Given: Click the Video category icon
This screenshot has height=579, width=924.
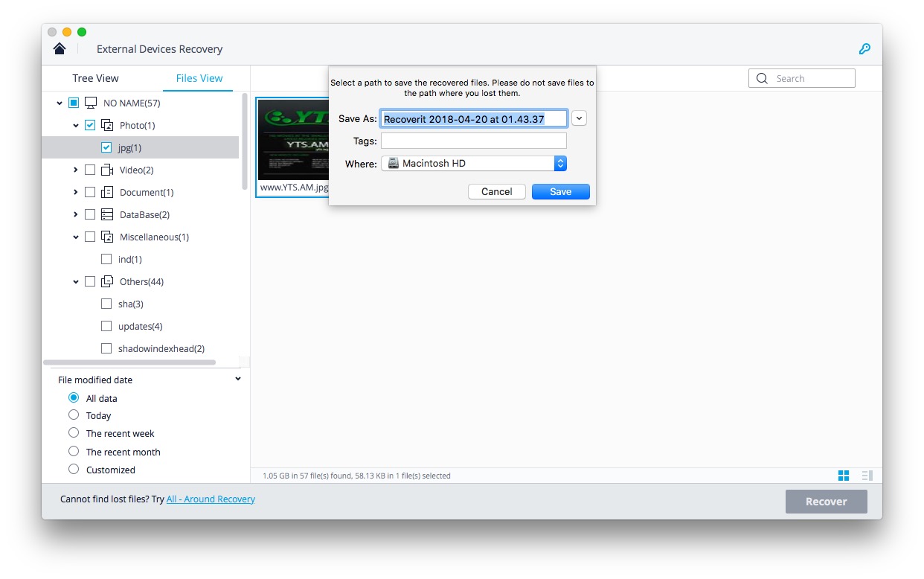Looking at the screenshot, I should 107,170.
